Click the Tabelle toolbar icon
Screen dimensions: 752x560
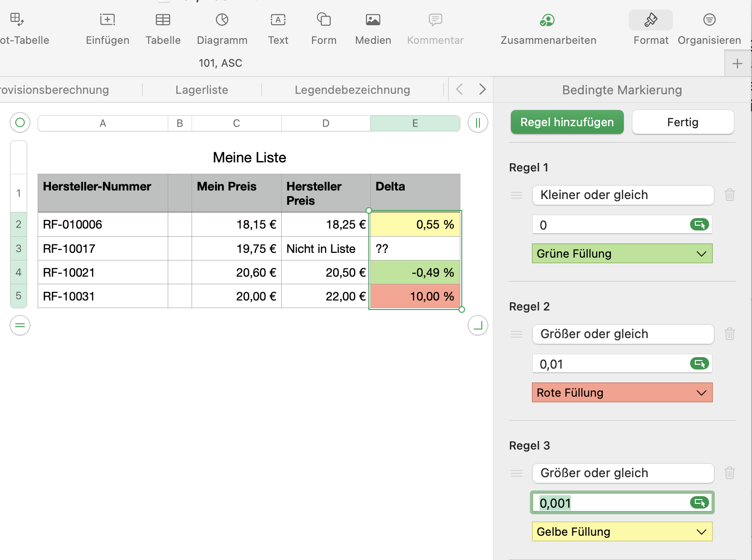163,20
